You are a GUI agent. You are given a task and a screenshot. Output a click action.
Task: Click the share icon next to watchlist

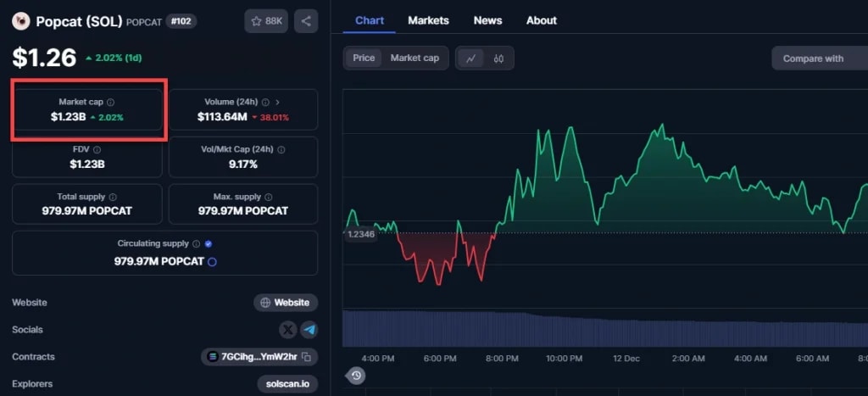306,21
